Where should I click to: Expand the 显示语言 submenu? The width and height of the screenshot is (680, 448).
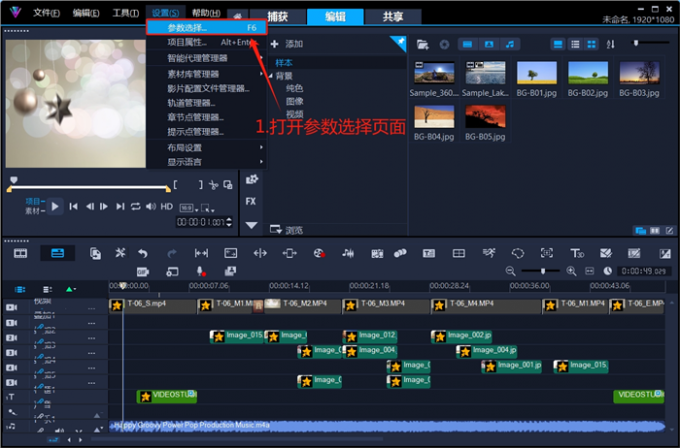click(206, 162)
